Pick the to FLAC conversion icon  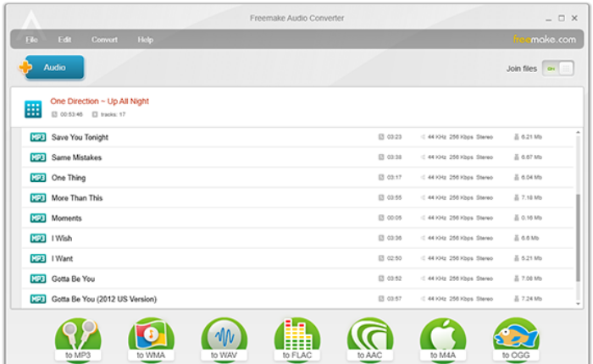tap(296, 339)
